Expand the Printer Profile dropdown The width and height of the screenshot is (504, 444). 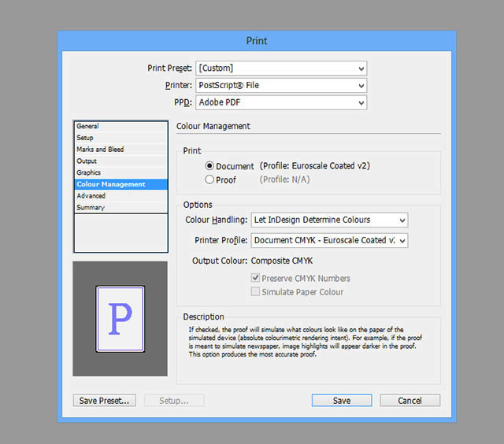[329, 240]
